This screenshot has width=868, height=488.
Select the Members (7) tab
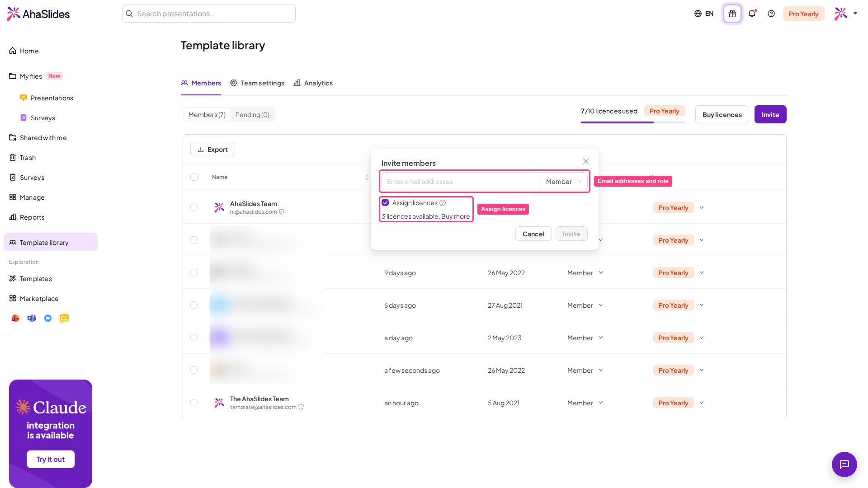click(x=207, y=115)
